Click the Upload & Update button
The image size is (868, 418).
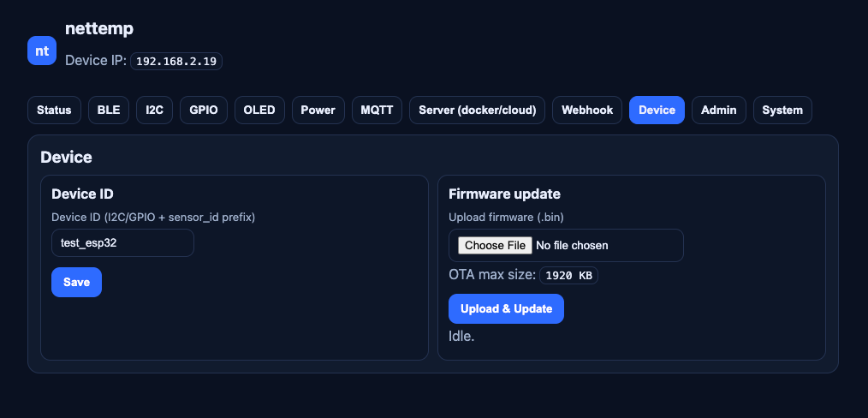point(506,308)
